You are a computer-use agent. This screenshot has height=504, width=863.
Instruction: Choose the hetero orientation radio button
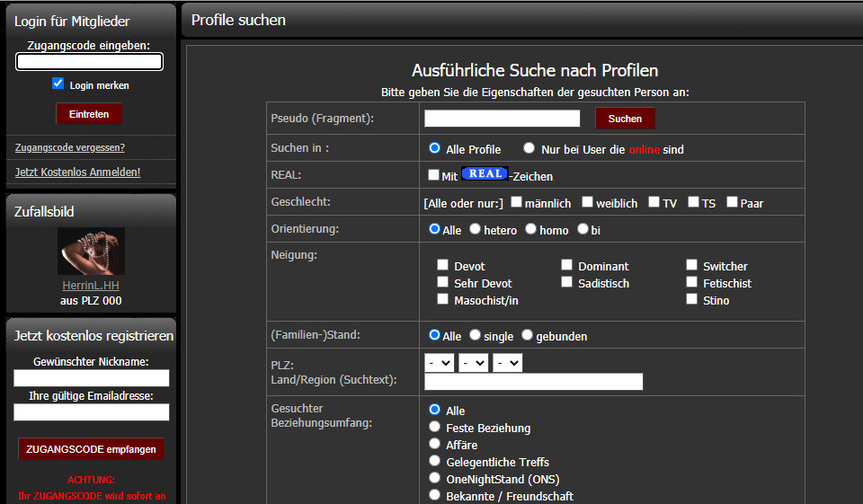475,229
